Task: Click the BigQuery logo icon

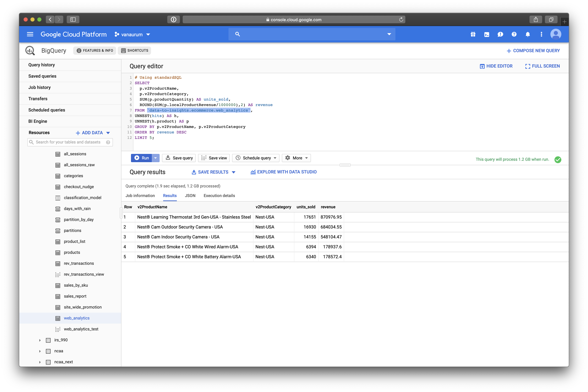Action: pos(30,50)
